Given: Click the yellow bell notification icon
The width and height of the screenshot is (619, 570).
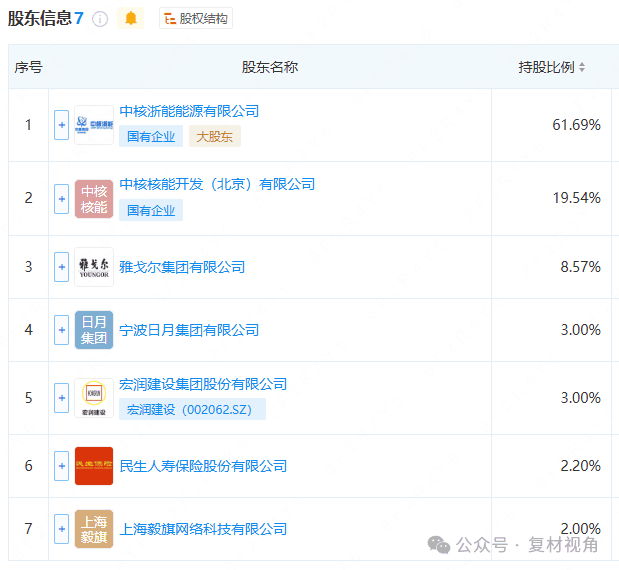Looking at the screenshot, I should point(131,18).
